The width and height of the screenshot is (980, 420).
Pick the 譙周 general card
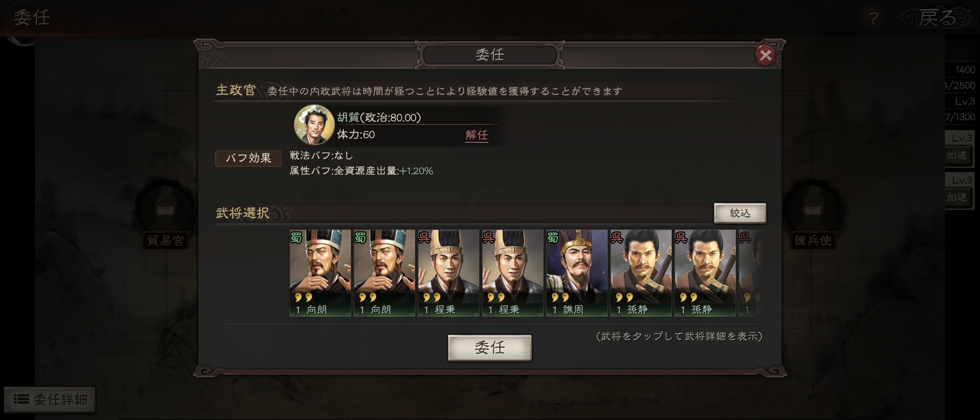click(x=577, y=273)
